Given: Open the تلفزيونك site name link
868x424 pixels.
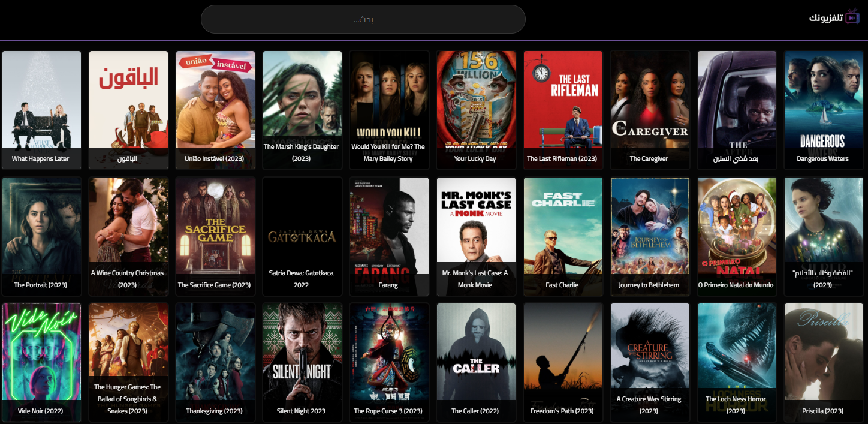Looking at the screenshot, I should [826, 17].
